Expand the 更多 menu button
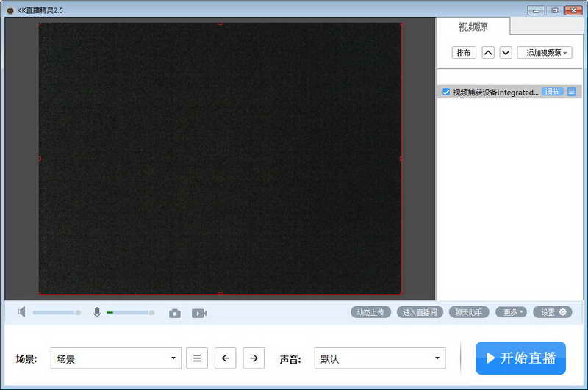Viewport: 588px width, 390px height. [511, 312]
